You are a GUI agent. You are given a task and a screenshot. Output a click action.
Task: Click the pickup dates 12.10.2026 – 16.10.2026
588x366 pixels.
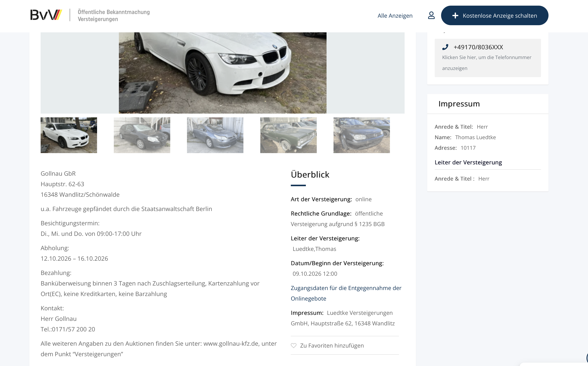point(74,259)
